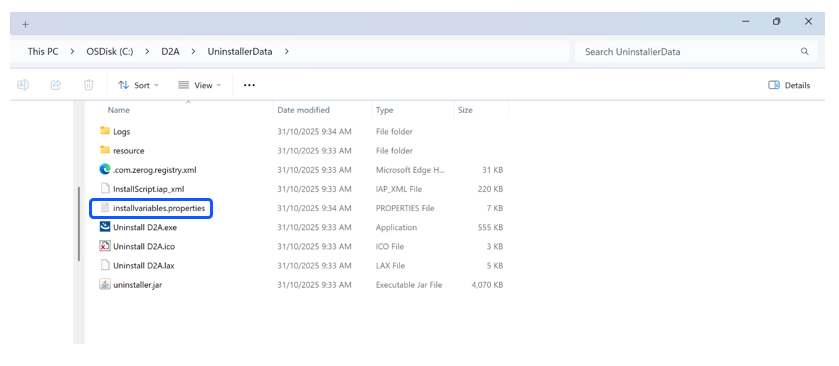Expand chevron after UninstallerData breadcrumb
The width and height of the screenshot is (839, 366).
click(287, 52)
